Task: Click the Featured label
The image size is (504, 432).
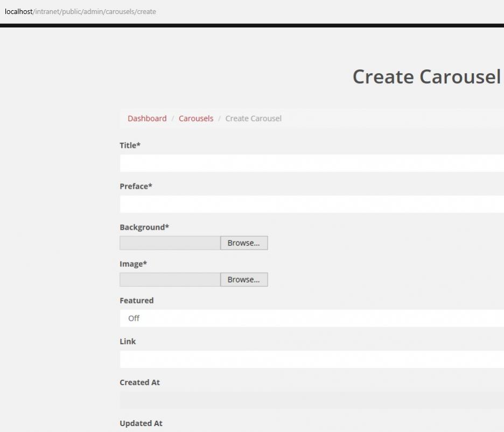Action: tap(137, 300)
